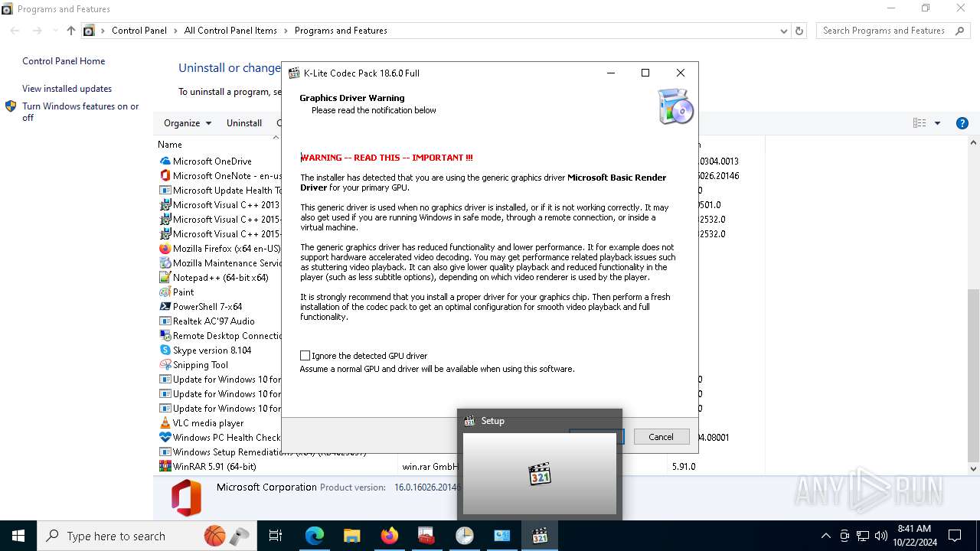Screen dimensions: 980x551
Task: Select Microsoft OneDrive in program list
Action: (212, 161)
